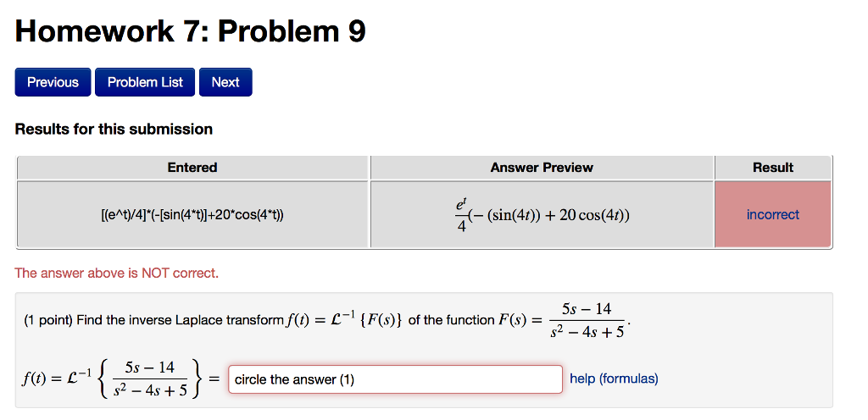Click the Previous problem button
This screenshot has height=420, width=868.
[53, 82]
